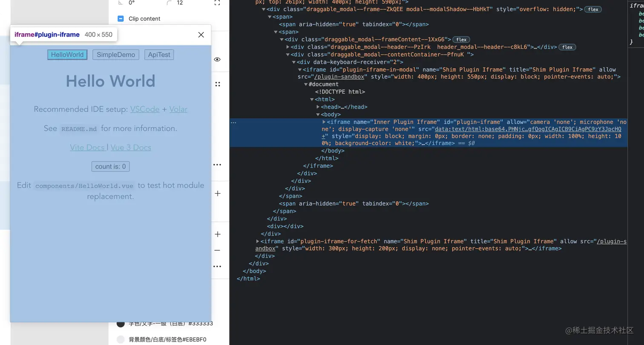The image size is (644, 345).
Task: Open the three-dot menu below the minus icon
Action: (x=217, y=267)
